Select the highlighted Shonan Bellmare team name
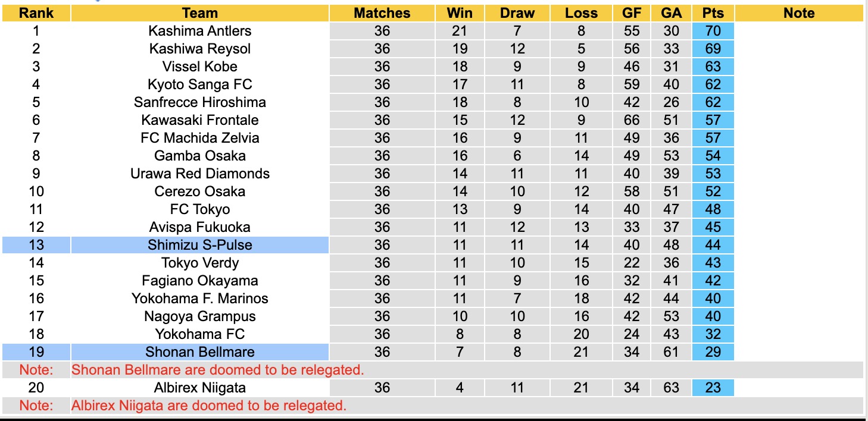The image size is (868, 421). [x=200, y=352]
